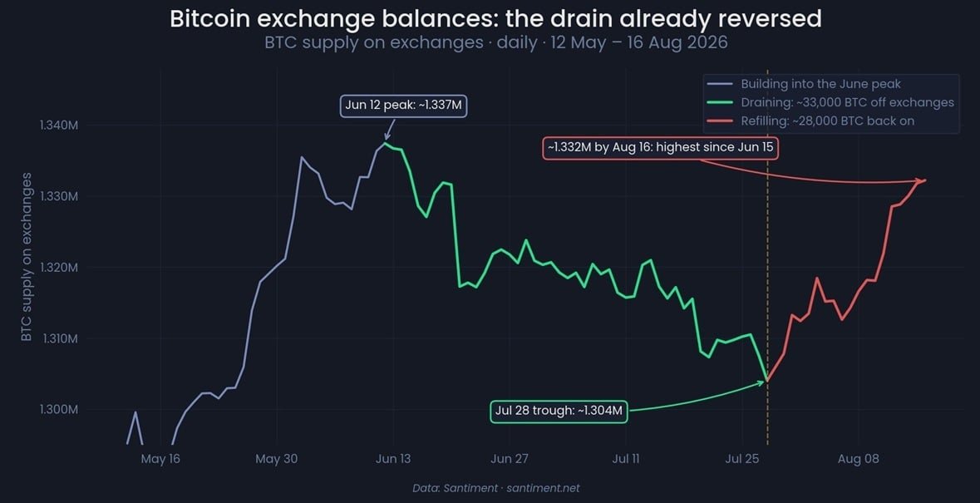This screenshot has width=980, height=503.
Task: Click the Jun 12 peak annotation box
Action: coord(404,106)
